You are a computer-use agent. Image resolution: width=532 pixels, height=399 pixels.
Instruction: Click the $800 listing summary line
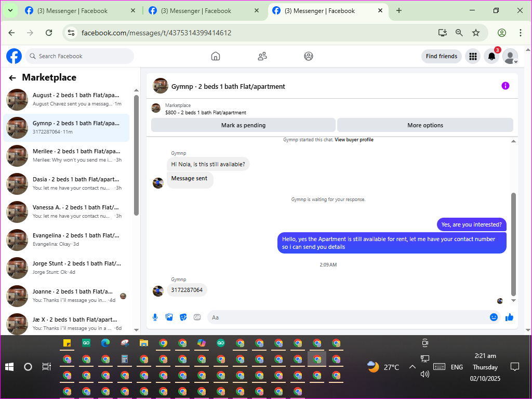coord(206,113)
